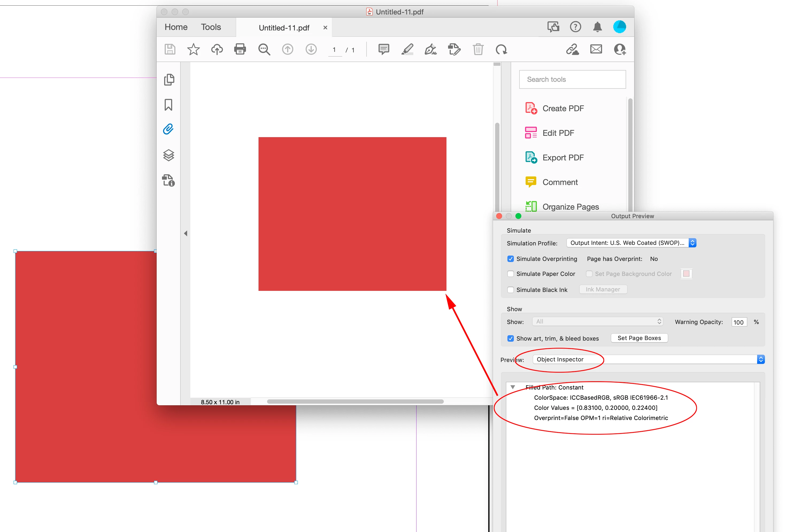Image resolution: width=786 pixels, height=532 pixels.
Task: Click the trash delete icon
Action: 478,49
